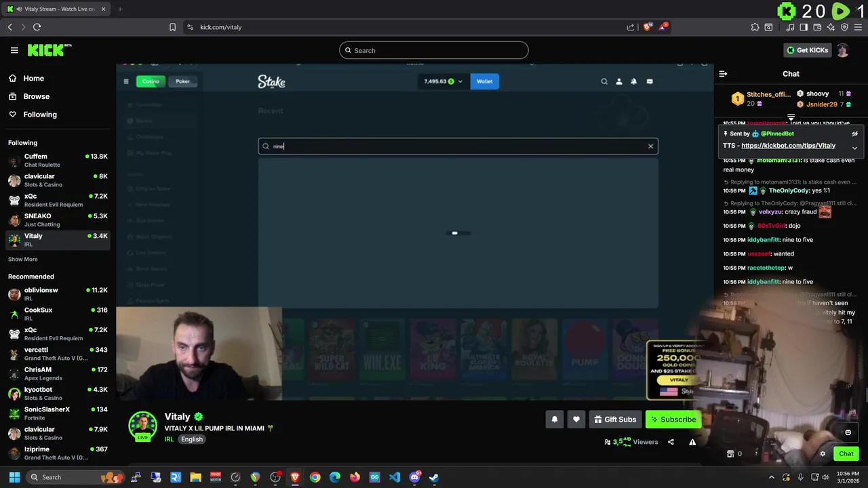Image resolution: width=868 pixels, height=488 pixels.
Task: Open the first clavicular channel in Following
Action: click(58, 180)
